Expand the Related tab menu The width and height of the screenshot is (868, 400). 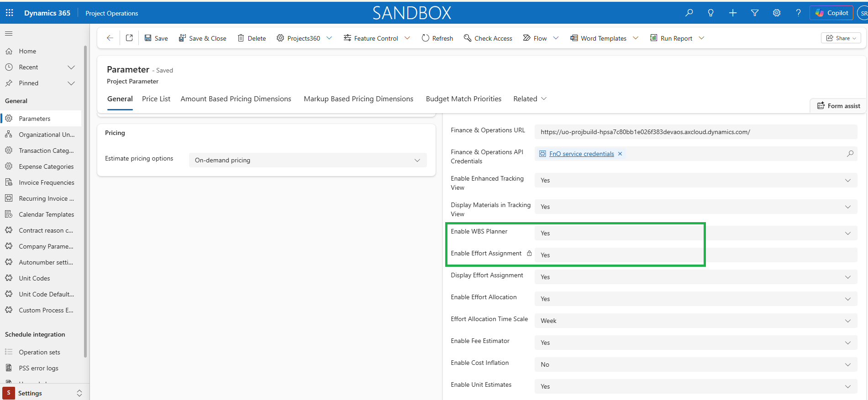point(530,99)
